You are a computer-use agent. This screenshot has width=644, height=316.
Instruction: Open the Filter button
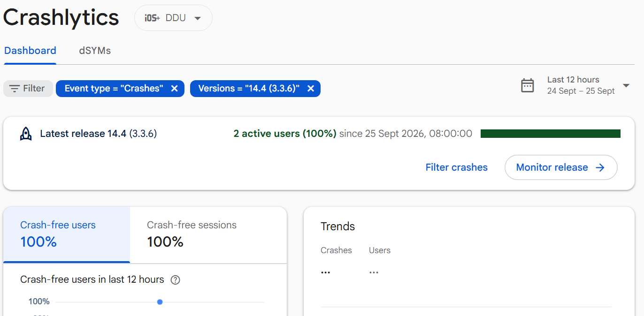28,89
